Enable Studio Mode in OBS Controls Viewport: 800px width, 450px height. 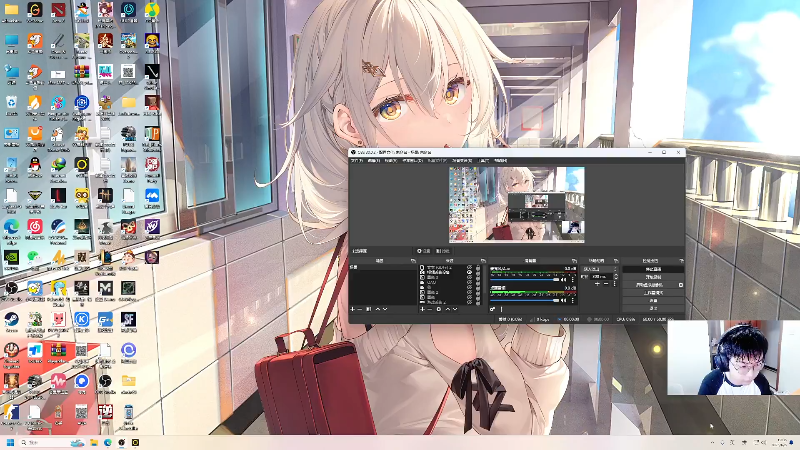coord(653,293)
